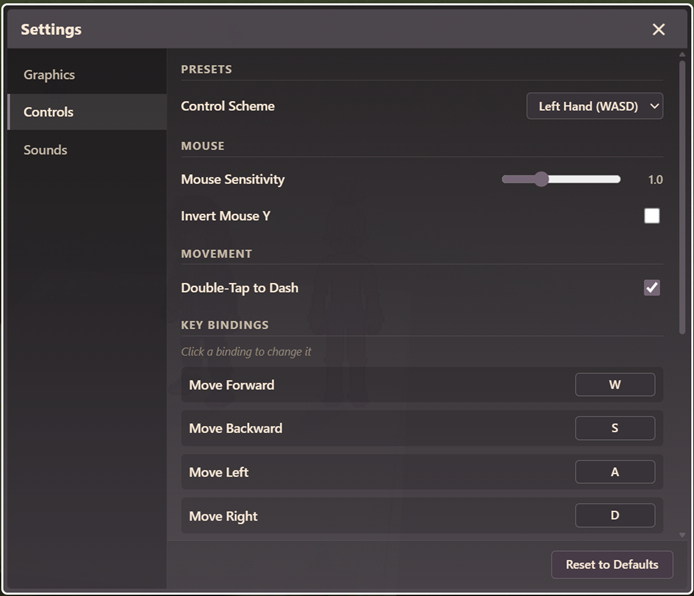The height and width of the screenshot is (596, 694).
Task: Click the Mouse Sensitivity 1.0 value
Action: (x=655, y=180)
